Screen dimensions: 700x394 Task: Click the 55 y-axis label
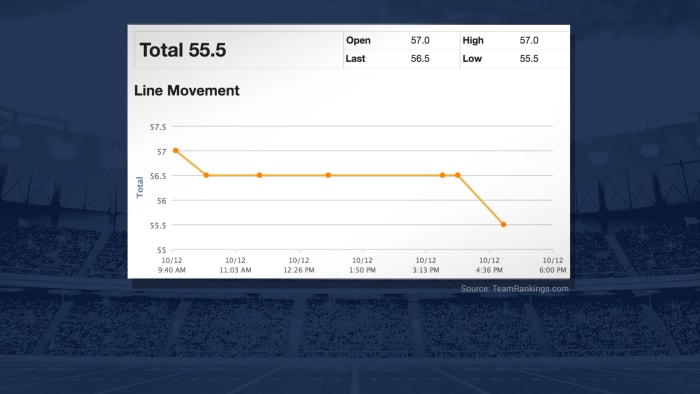tap(161, 250)
